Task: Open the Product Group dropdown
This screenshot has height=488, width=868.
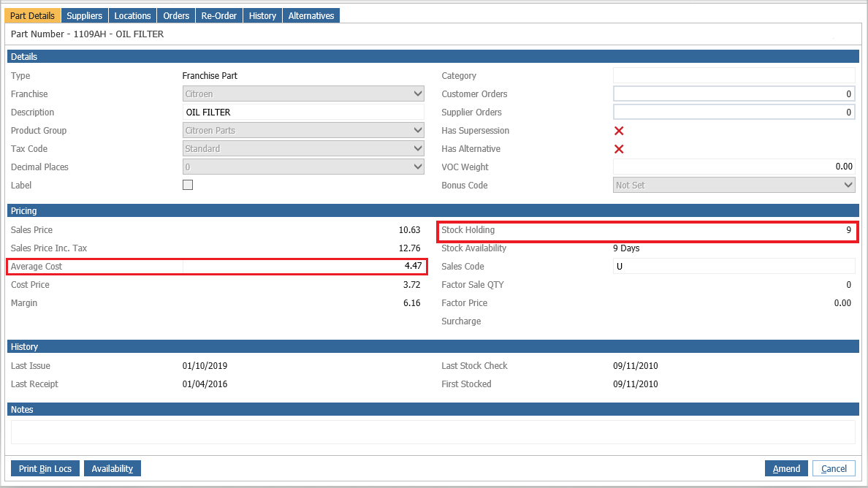Action: 303,130
